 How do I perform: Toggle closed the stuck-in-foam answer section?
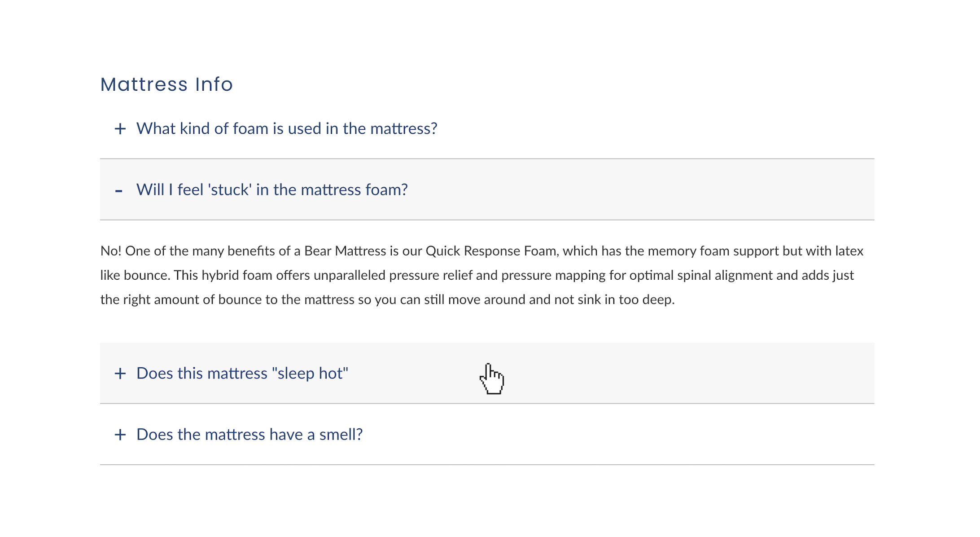[272, 190]
